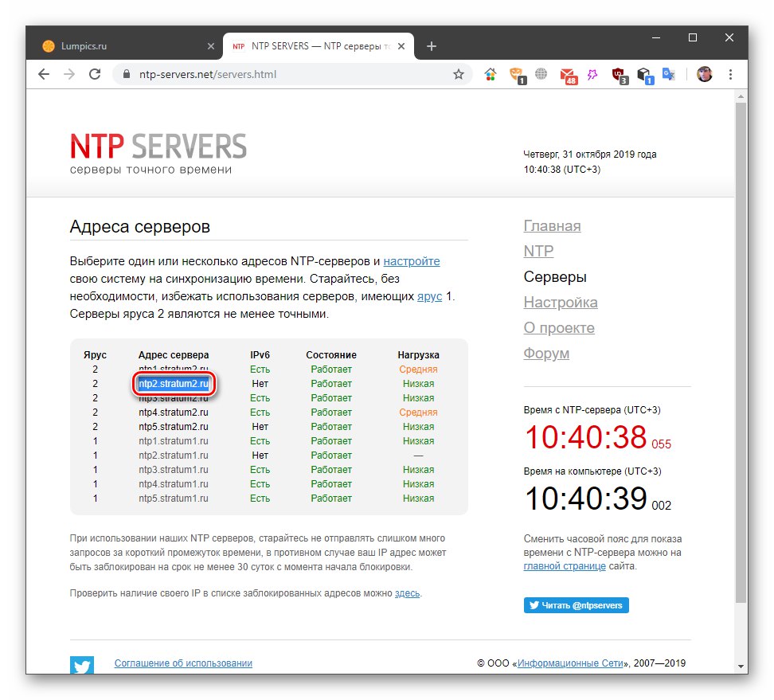Open the shield extension with badge 3
Screen dimensions: 774x700
(620, 76)
